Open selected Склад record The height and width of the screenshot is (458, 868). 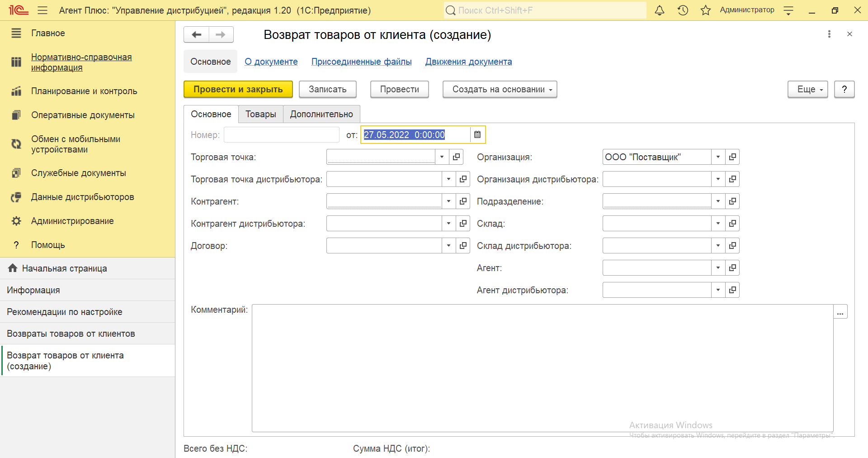(x=732, y=223)
